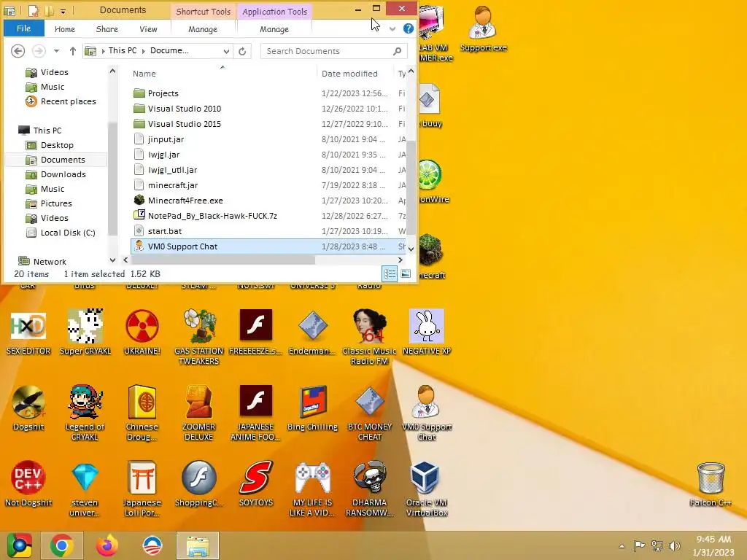Select the MY LIFE IS LIKE A VID gamepad icon
Screen dimensions: 747x560
coord(312,489)
